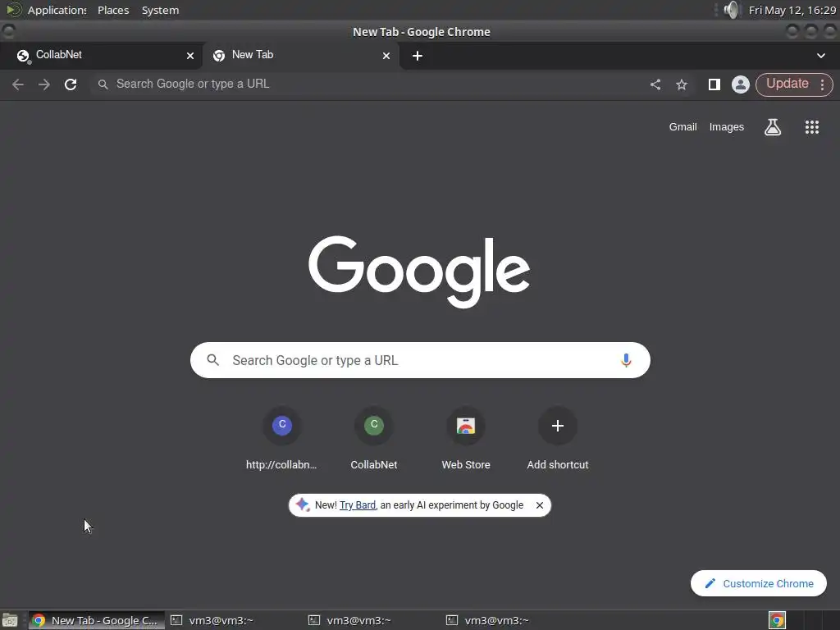Screen dimensions: 840x630
Task: Close the CollabNet tab
Action: click(190, 56)
